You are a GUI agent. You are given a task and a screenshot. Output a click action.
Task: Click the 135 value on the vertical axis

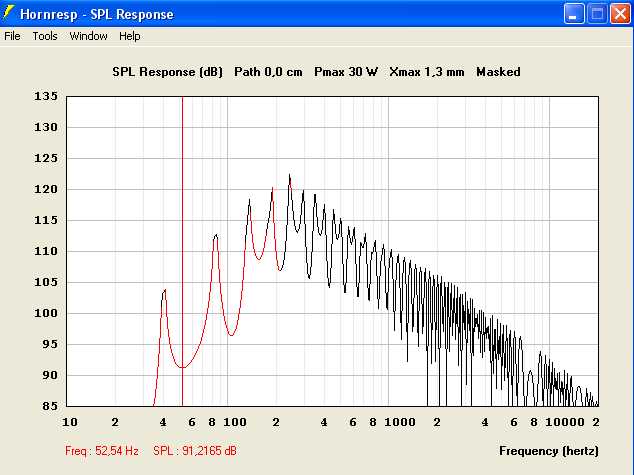[46, 96]
